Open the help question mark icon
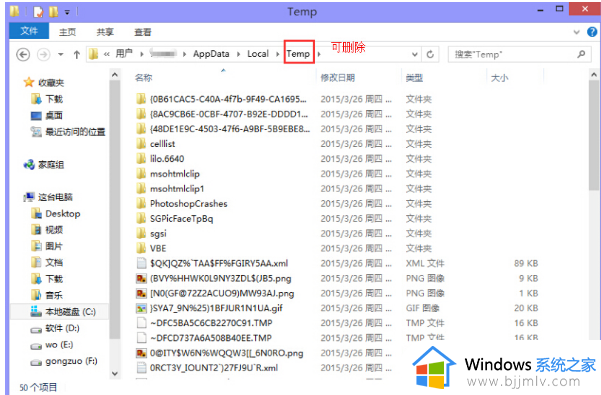The width and height of the screenshot is (601, 395). pyautogui.click(x=592, y=32)
